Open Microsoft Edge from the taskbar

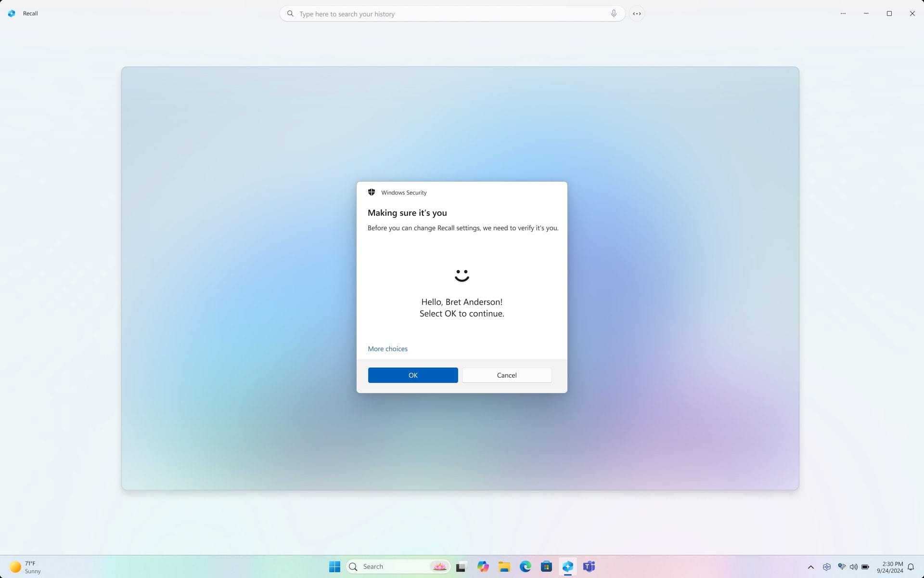pos(525,566)
